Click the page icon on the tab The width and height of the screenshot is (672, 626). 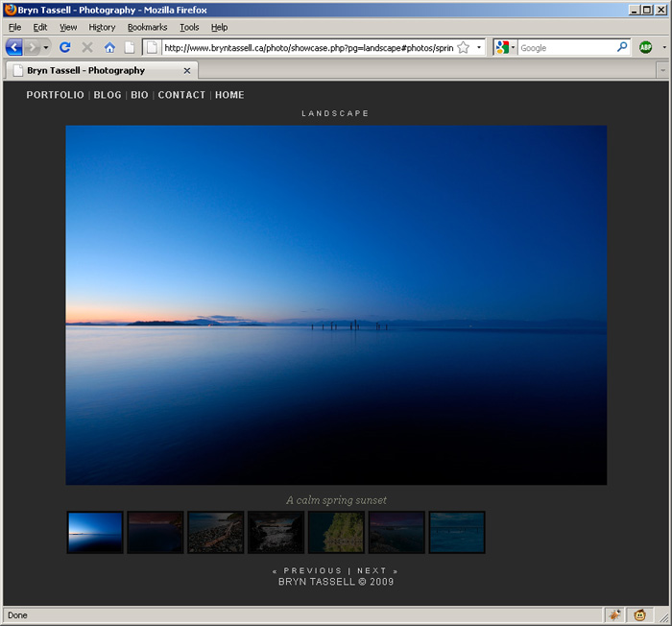[17, 70]
